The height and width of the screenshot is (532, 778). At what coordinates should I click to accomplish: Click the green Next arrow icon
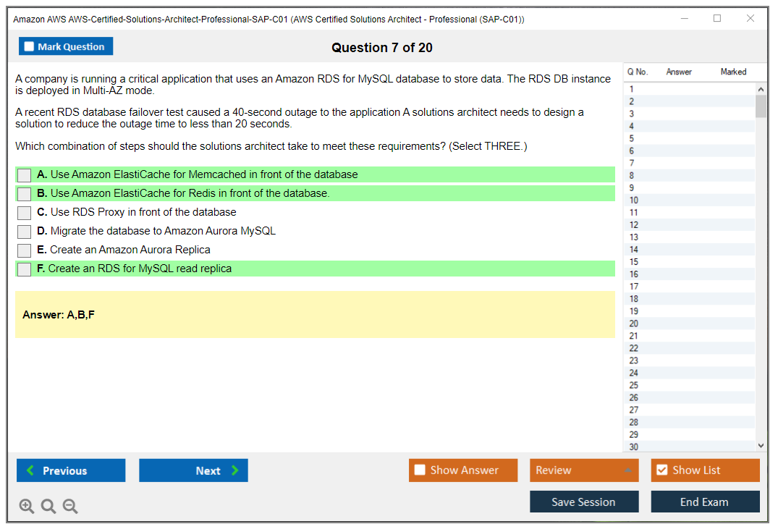[x=235, y=470]
